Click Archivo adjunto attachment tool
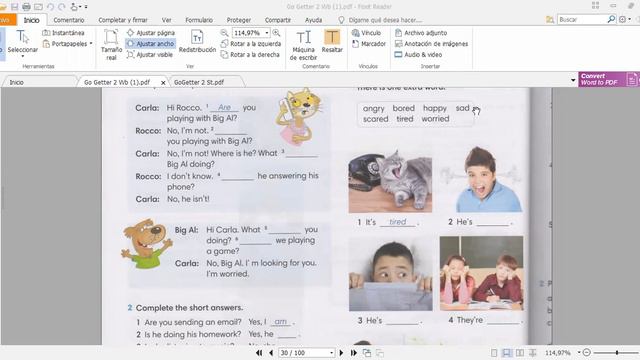The width and height of the screenshot is (640, 360). coord(421,33)
